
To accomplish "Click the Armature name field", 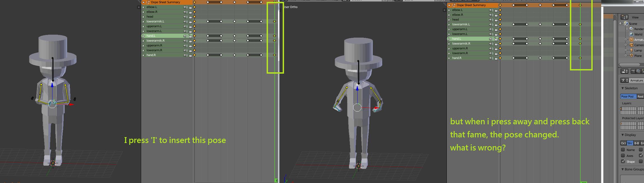I will [636, 80].
